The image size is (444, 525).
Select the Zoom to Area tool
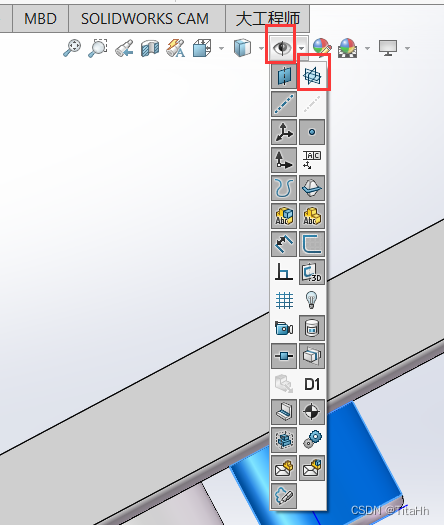(x=97, y=48)
